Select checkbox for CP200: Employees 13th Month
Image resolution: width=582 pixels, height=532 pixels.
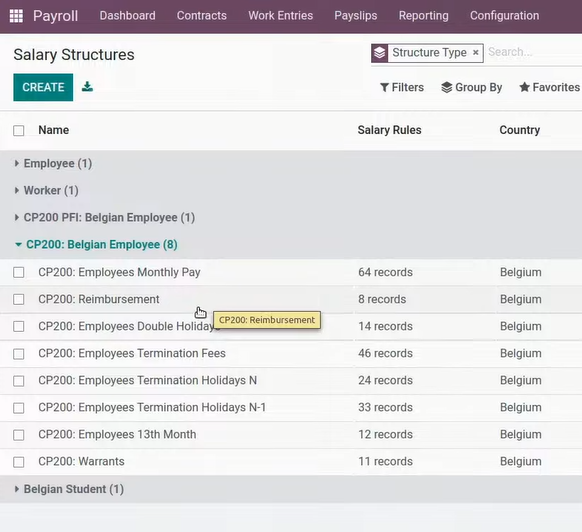19,435
